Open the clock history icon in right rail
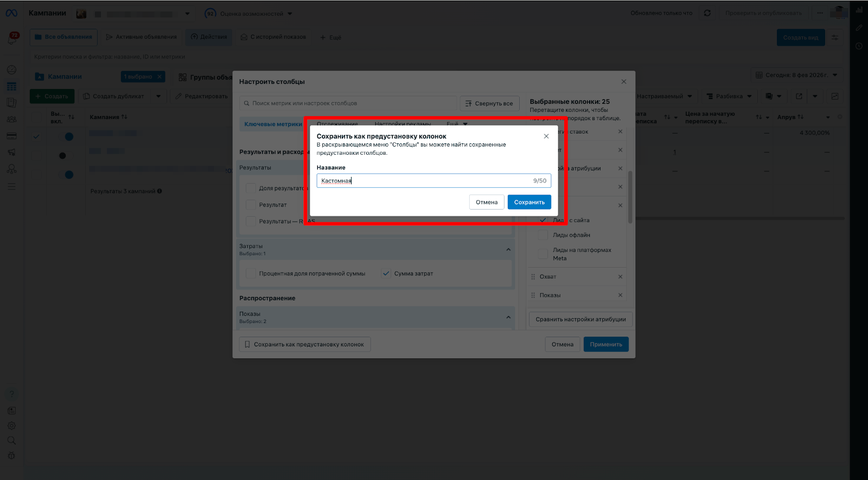Screen dimensions: 868x480 click(x=859, y=46)
